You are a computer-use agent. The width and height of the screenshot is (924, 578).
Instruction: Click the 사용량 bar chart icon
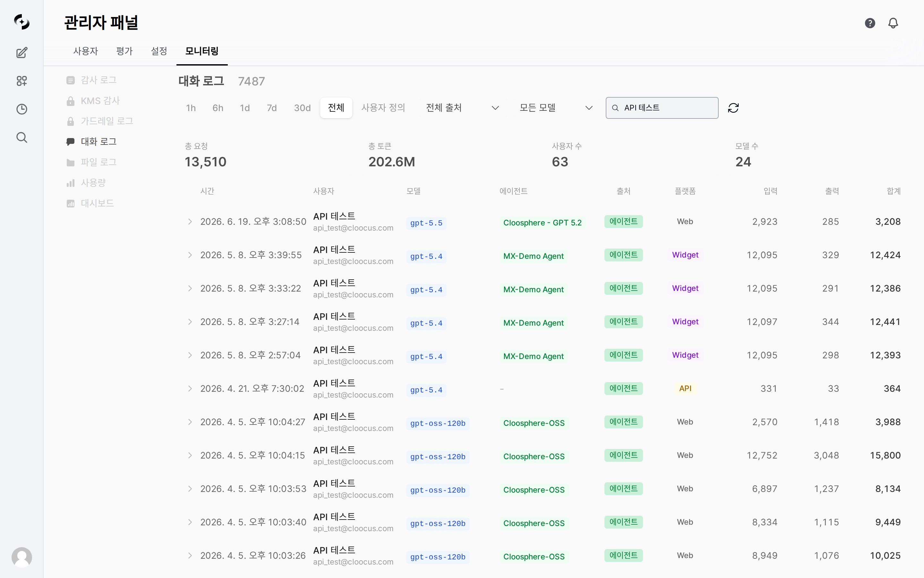pyautogui.click(x=70, y=183)
